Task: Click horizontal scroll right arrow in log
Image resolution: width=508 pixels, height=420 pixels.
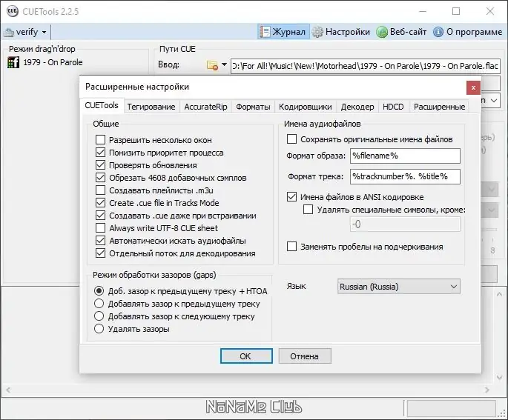Action: pyautogui.click(x=487, y=390)
